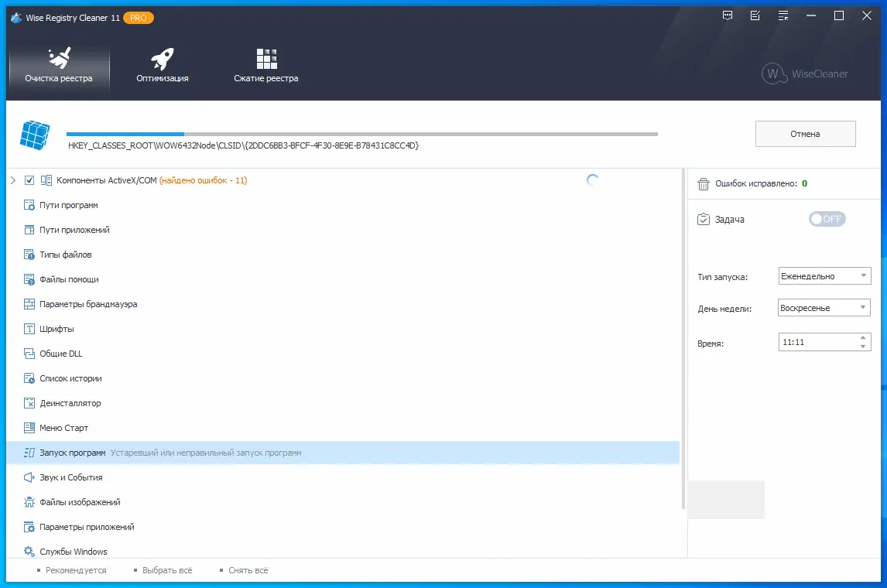Toggle the Задача OFF switch
This screenshot has width=887, height=588.
pyautogui.click(x=827, y=219)
